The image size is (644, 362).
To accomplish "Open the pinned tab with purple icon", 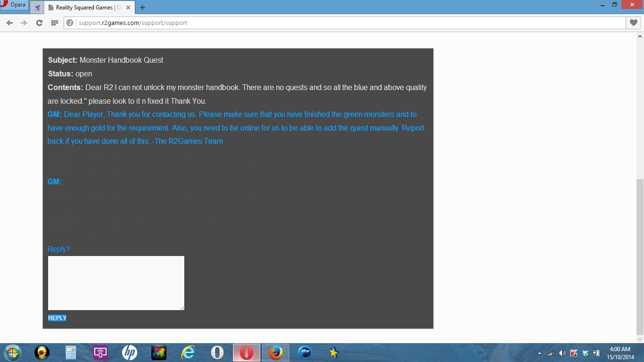I will [x=37, y=8].
